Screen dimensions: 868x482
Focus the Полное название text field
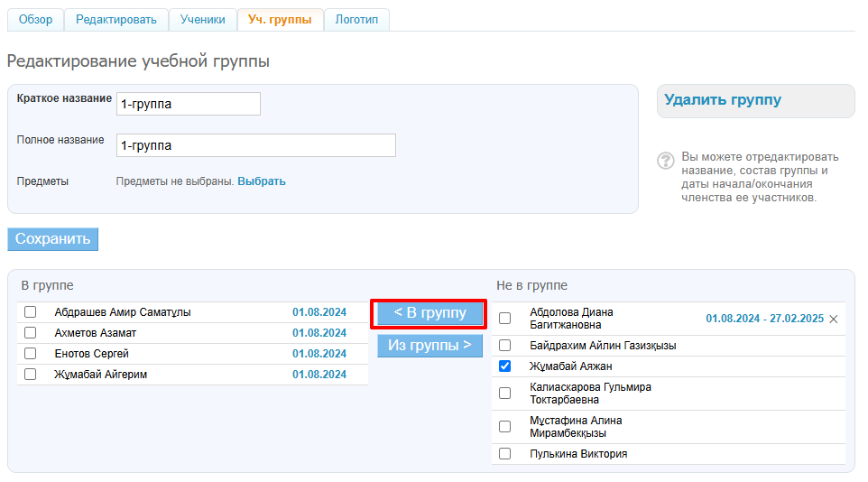click(x=255, y=145)
